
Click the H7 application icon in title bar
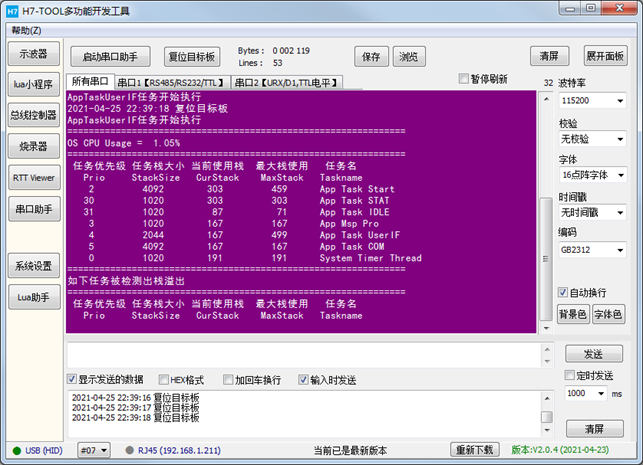[12, 11]
